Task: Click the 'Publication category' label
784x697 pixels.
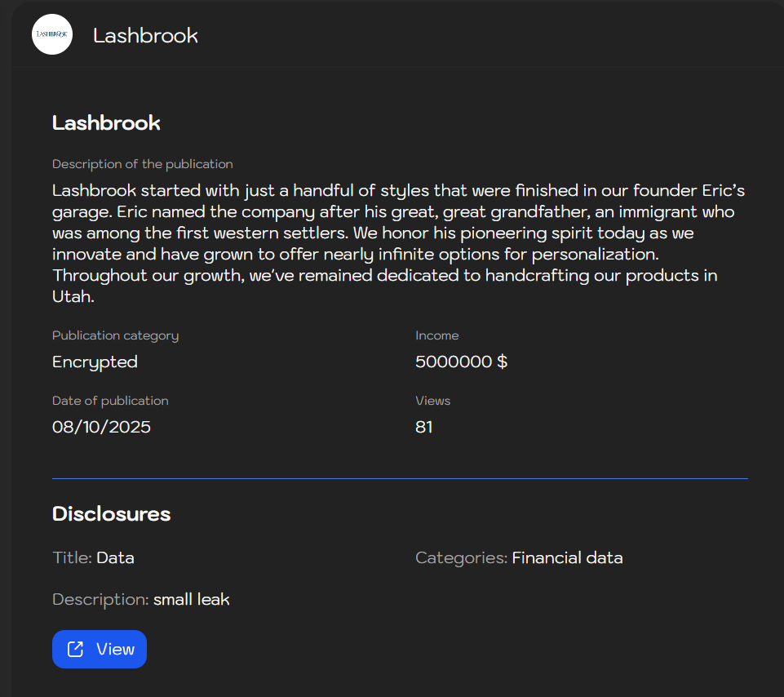Action: click(115, 335)
